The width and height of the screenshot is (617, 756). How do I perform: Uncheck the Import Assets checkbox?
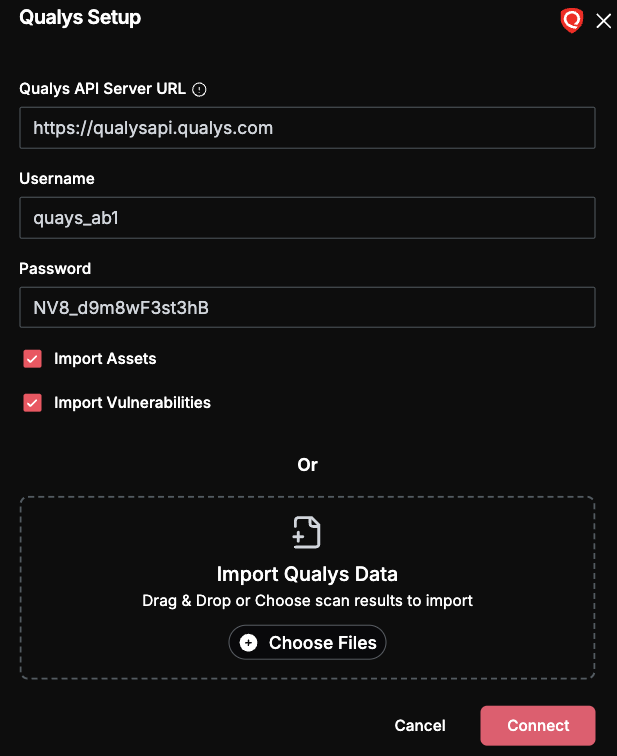click(32, 359)
